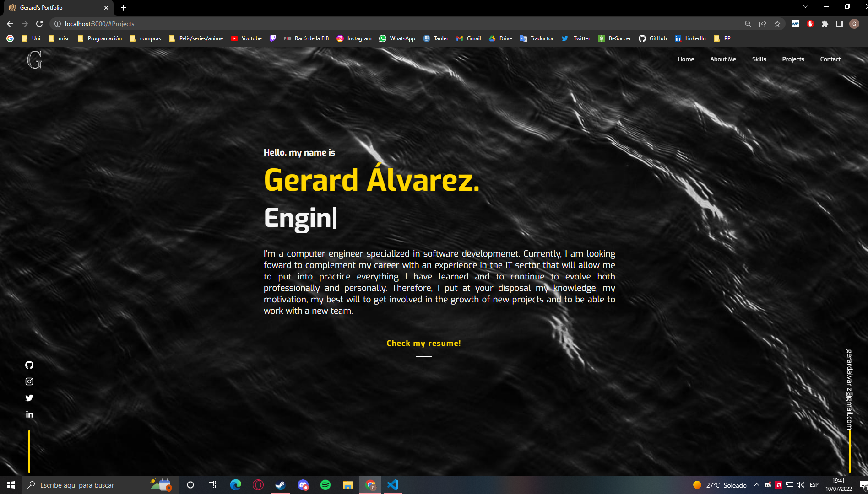The width and height of the screenshot is (868, 494).
Task: Open GitHub icon in left sidebar
Action: pyautogui.click(x=29, y=365)
